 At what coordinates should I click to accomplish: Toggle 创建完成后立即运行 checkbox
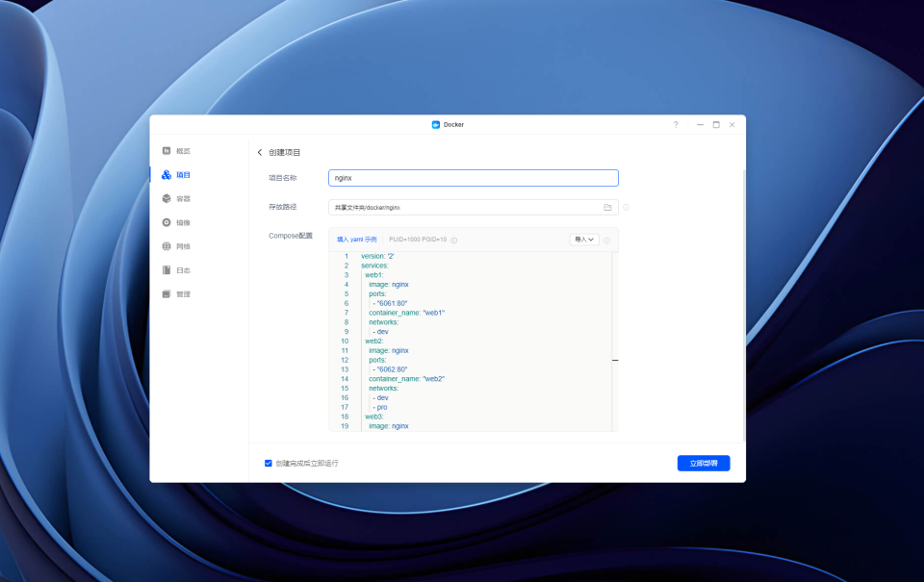tap(269, 464)
